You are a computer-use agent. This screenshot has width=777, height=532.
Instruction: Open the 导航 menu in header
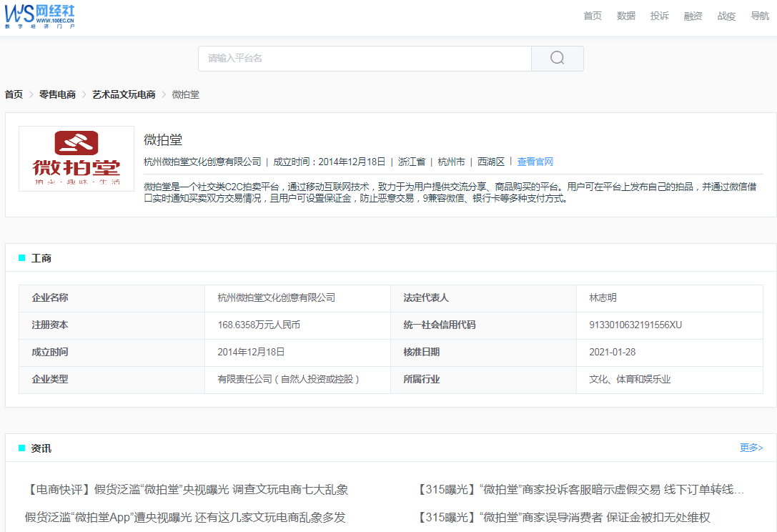click(760, 16)
